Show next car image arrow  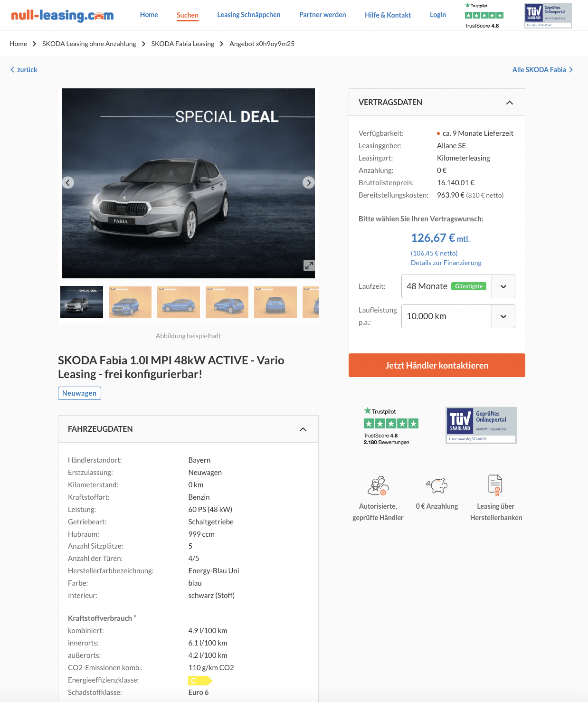point(309,182)
